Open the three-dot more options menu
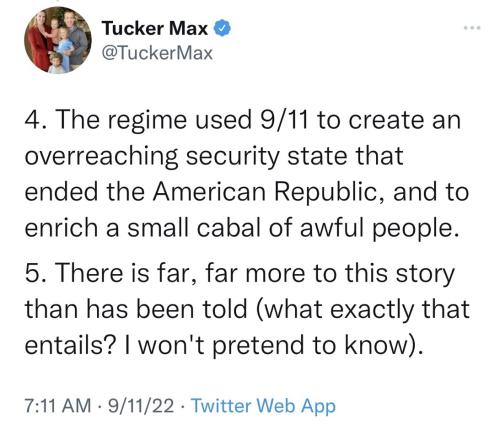 point(473,28)
